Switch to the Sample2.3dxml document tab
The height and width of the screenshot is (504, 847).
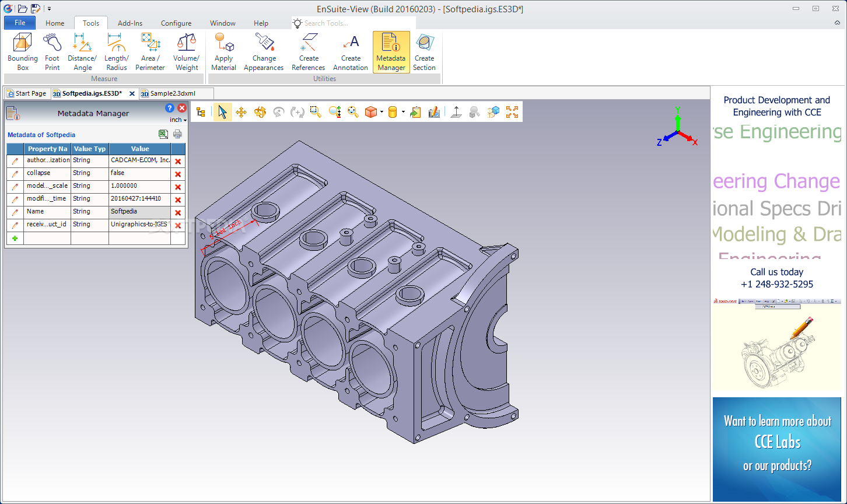[176, 93]
